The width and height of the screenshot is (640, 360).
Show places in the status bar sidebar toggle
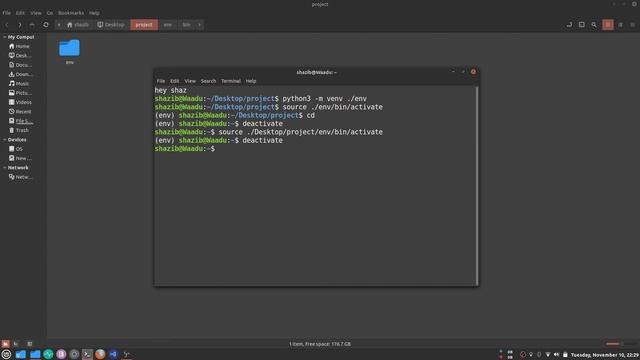pos(5,344)
